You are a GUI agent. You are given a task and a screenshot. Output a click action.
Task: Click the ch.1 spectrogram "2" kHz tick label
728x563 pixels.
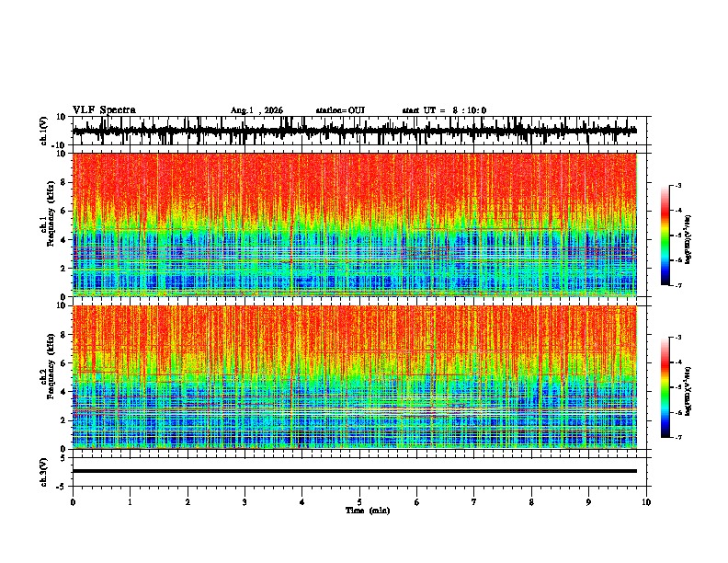click(63, 268)
